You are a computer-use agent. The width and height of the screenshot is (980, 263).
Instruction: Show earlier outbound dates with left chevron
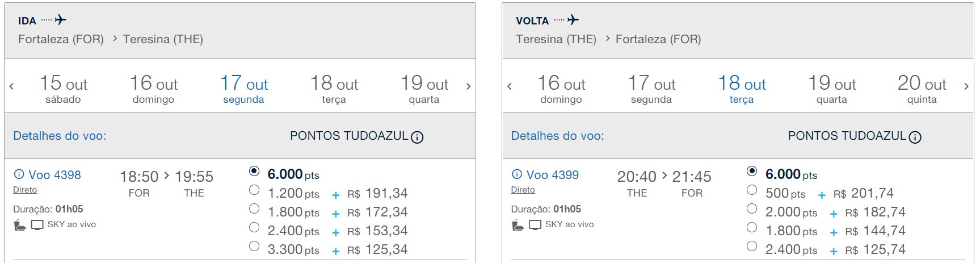tap(11, 86)
